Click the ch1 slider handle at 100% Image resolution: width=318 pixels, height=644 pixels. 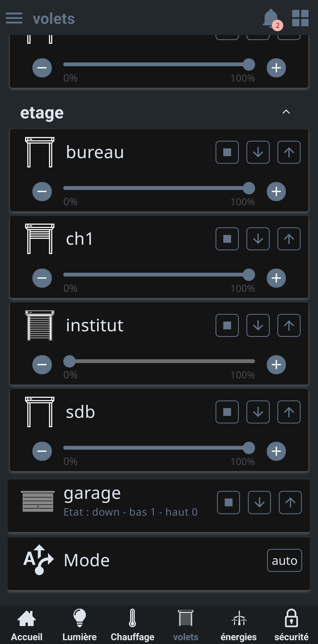tap(249, 275)
